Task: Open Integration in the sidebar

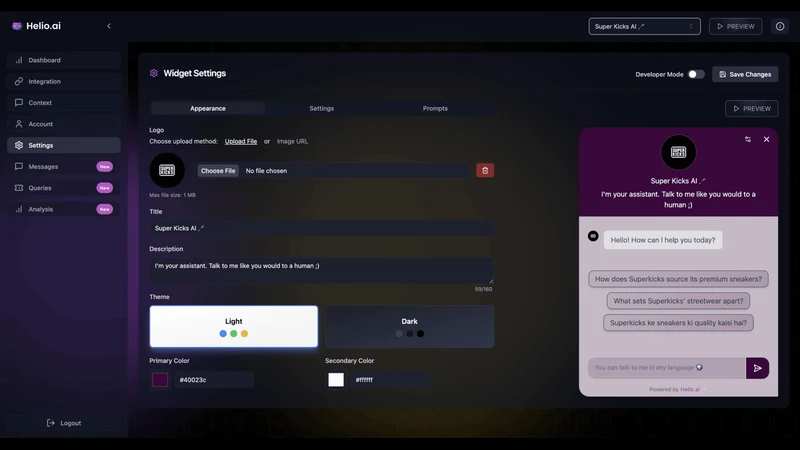Action: 64,82
